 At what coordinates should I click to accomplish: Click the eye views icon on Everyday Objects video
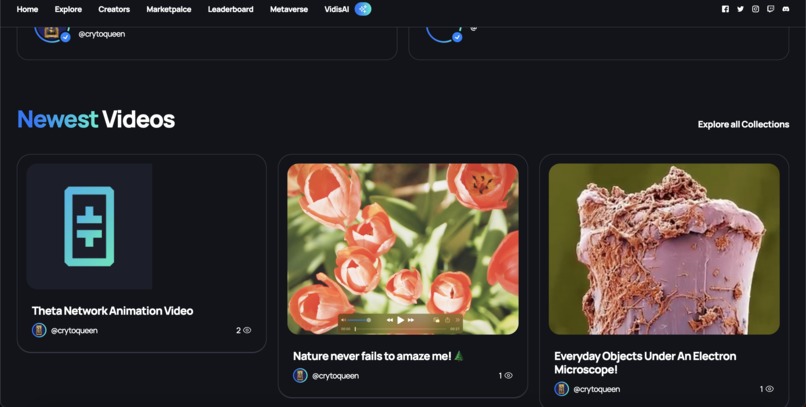770,389
